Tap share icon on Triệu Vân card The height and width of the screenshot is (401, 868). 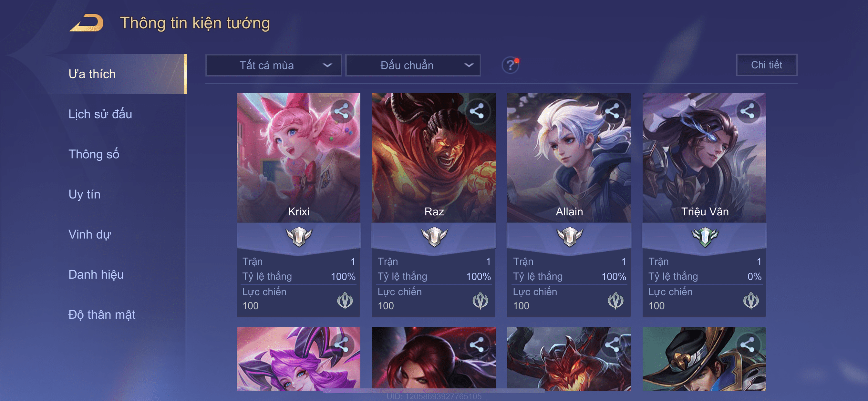(x=748, y=111)
